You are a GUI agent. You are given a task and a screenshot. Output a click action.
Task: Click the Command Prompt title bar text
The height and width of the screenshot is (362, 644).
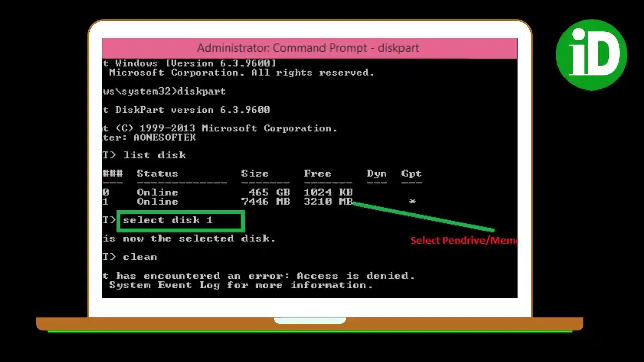[x=308, y=48]
